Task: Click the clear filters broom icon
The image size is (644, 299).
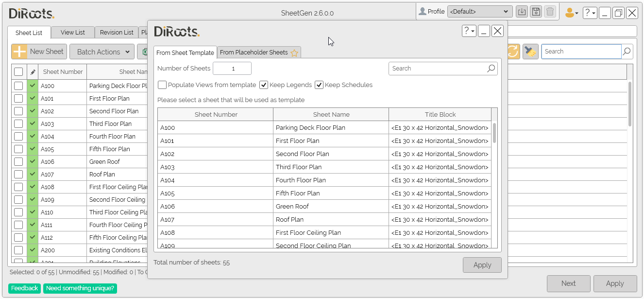Action: (530, 52)
